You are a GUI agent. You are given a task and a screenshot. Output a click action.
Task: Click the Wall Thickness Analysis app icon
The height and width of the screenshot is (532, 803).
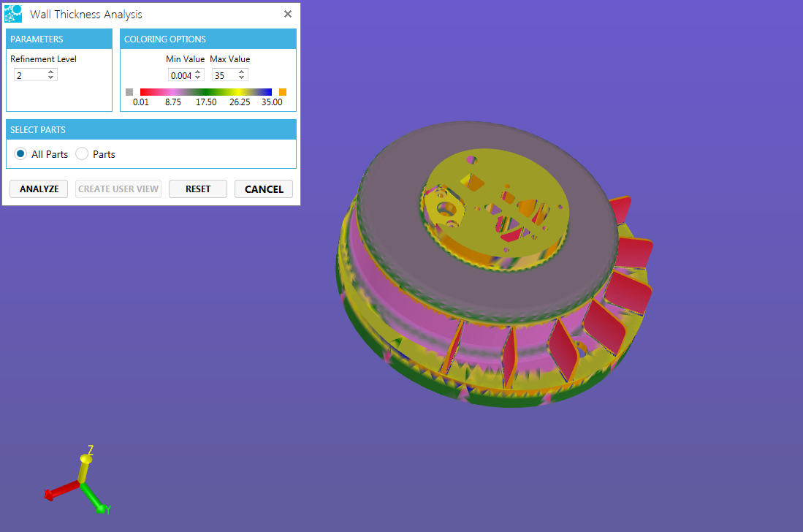[x=13, y=14]
